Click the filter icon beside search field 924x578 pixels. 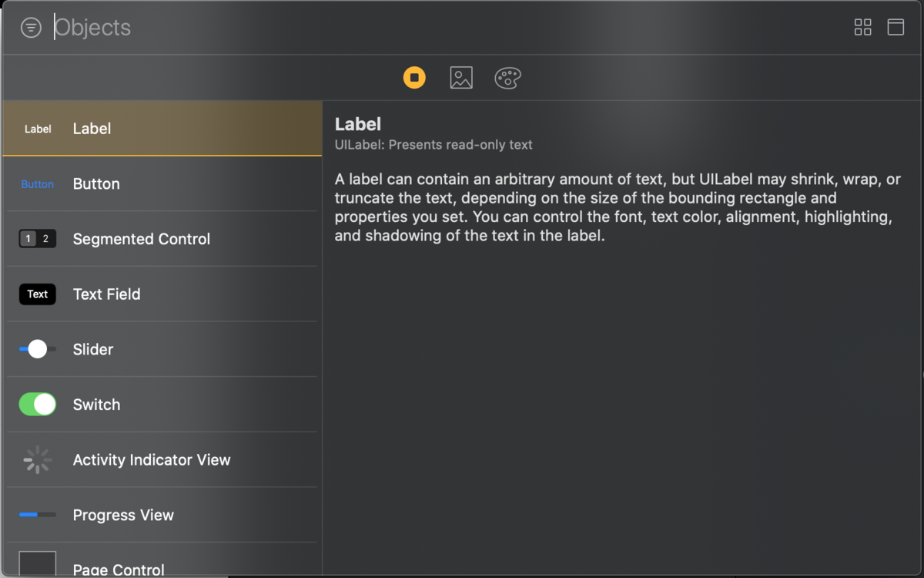31,29
